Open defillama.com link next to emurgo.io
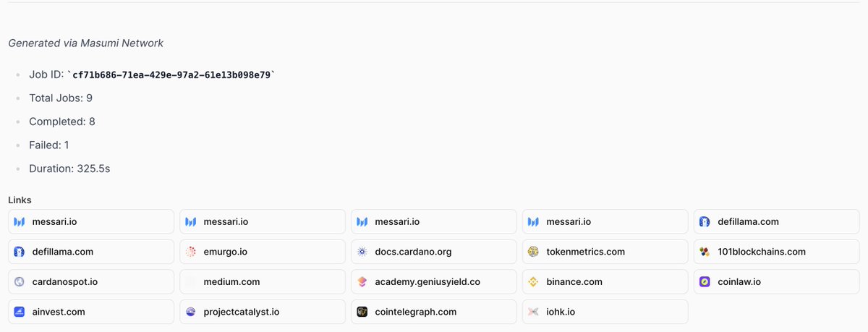 [x=91, y=252]
